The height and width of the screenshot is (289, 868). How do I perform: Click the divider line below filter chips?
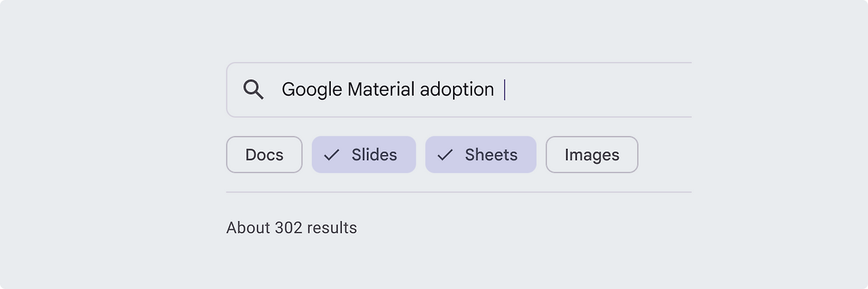458,192
